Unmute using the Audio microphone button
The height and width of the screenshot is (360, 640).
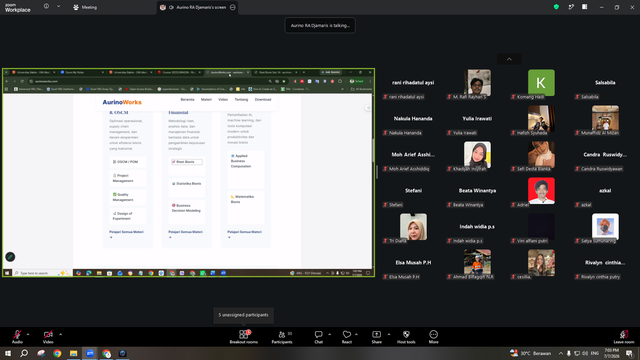(x=17, y=337)
